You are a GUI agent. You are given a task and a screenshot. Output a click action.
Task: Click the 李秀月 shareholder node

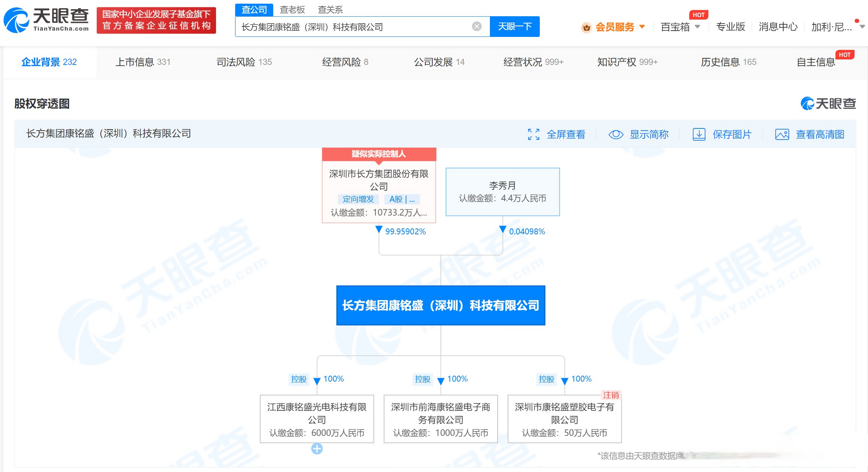[x=502, y=192]
